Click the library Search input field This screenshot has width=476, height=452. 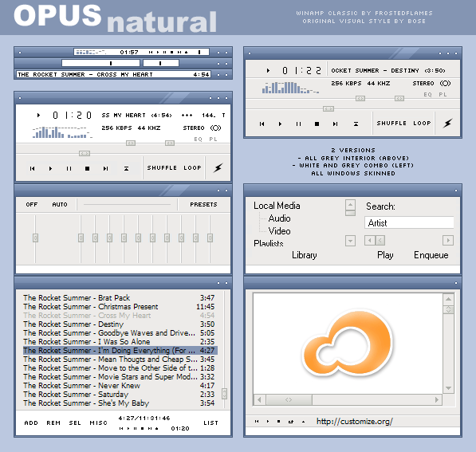(x=409, y=223)
